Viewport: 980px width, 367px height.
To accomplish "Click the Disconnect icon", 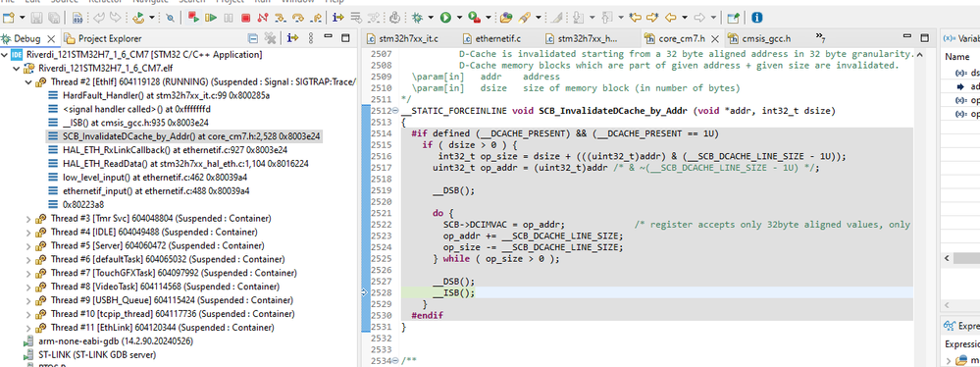I will (263, 18).
